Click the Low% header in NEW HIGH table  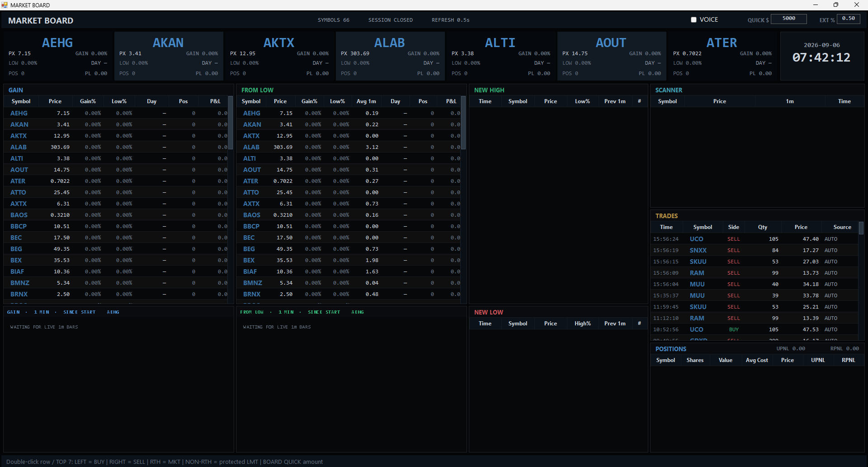(x=582, y=101)
